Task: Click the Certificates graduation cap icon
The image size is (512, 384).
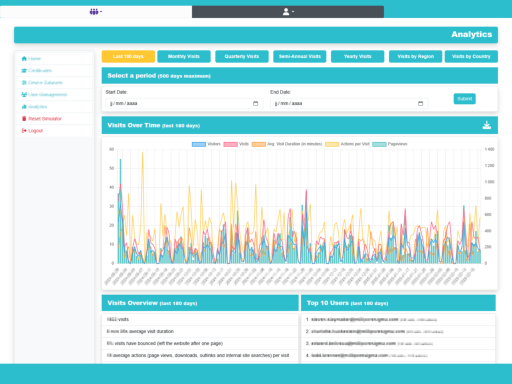Action: [24, 71]
